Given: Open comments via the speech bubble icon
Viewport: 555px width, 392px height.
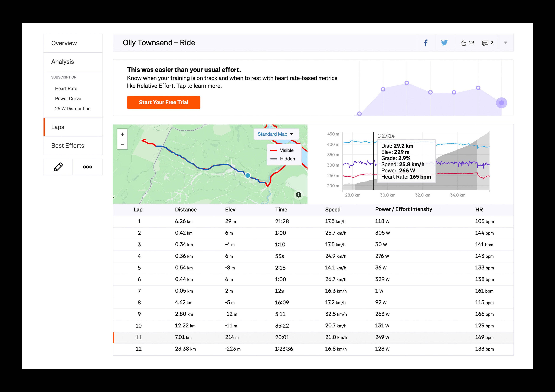Looking at the screenshot, I should click(x=485, y=43).
